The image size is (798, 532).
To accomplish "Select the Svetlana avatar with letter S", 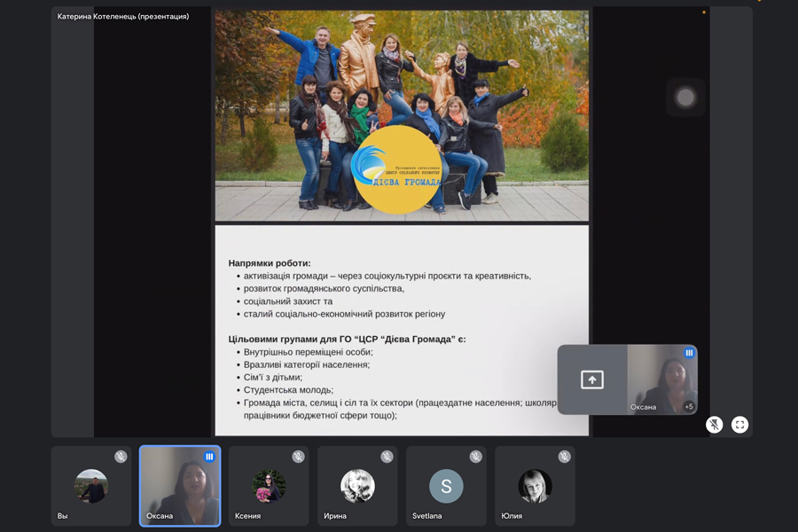I will pos(446,486).
